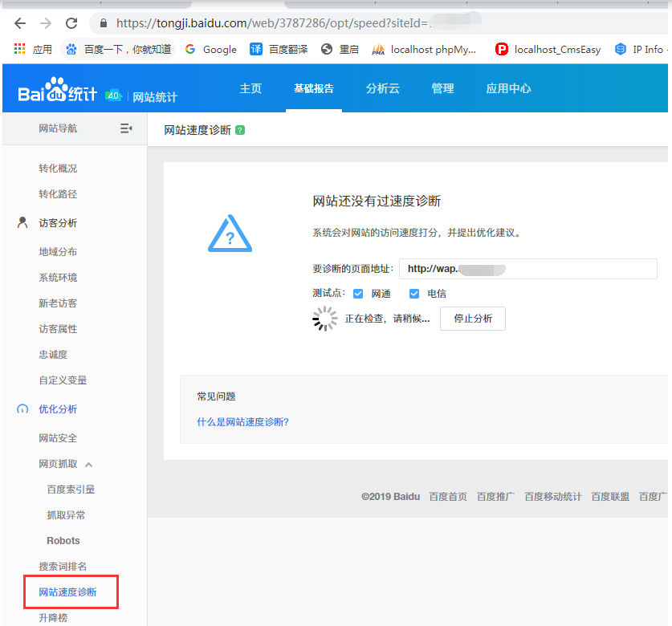Click the browser back arrow

(x=20, y=23)
